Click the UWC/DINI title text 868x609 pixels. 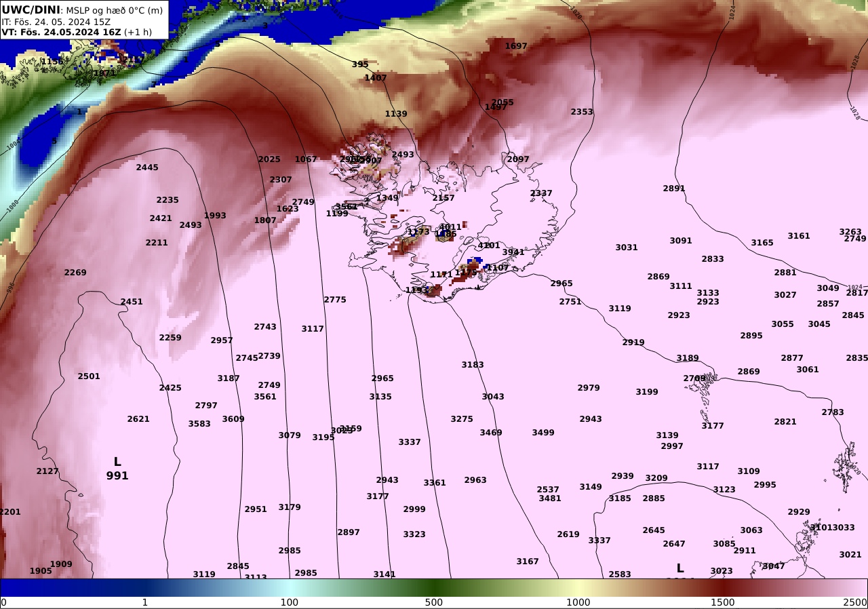pyautogui.click(x=31, y=9)
